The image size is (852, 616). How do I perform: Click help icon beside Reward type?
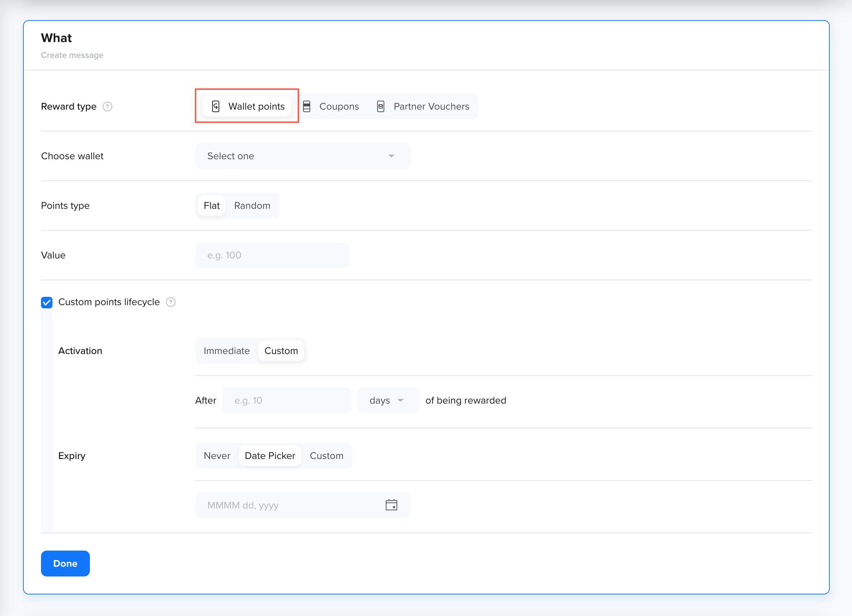click(x=107, y=107)
